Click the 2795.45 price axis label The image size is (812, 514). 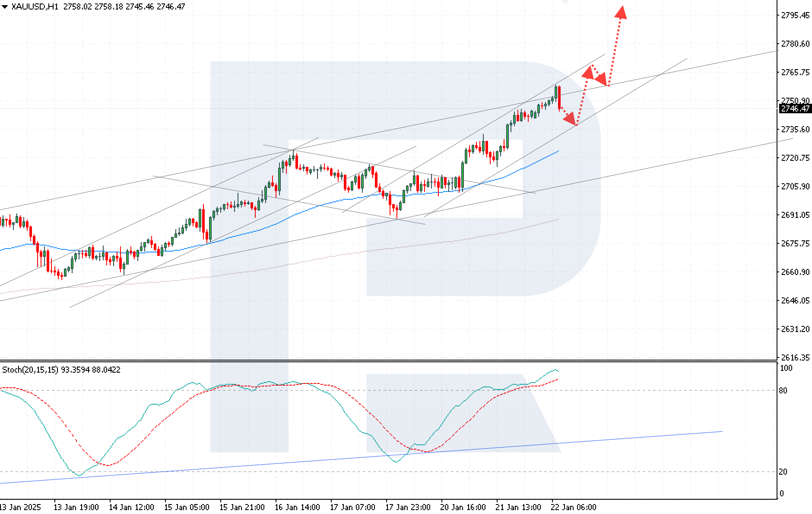[795, 15]
